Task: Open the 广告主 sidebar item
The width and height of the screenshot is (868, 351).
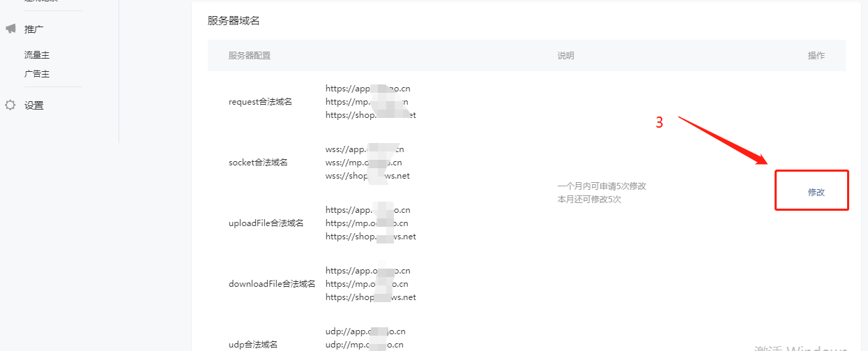Action: click(x=37, y=73)
